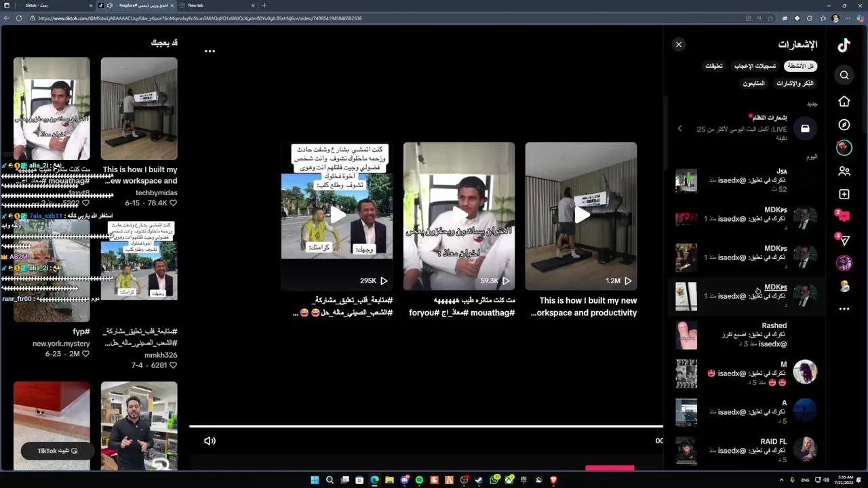The height and width of the screenshot is (488, 868).
Task: Open the taskbar clock showing 5:35 AM
Action: (x=846, y=480)
